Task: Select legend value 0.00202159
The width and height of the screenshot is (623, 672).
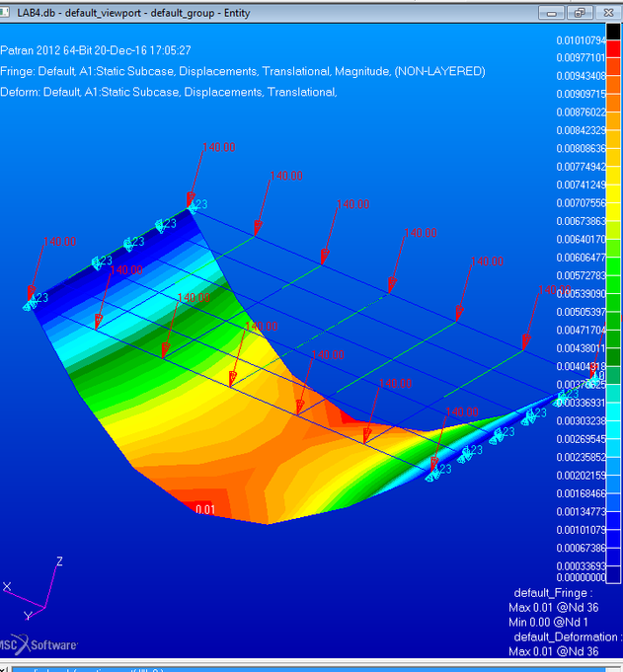Action: (581, 476)
